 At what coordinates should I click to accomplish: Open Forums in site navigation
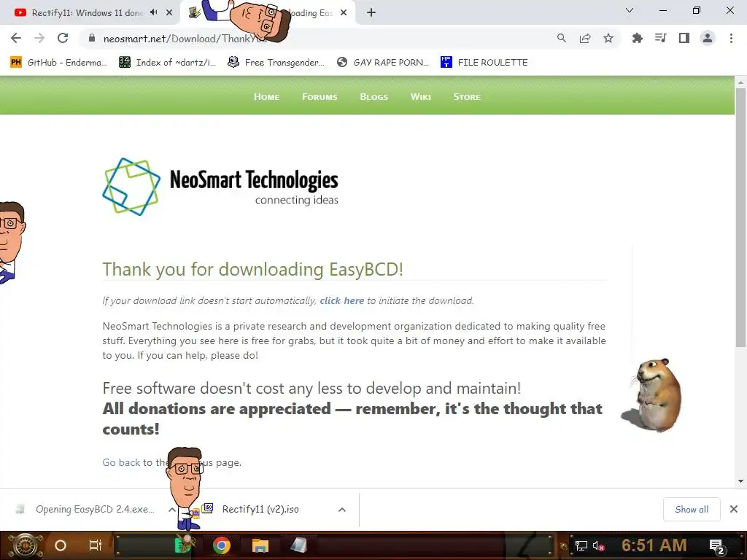point(320,97)
